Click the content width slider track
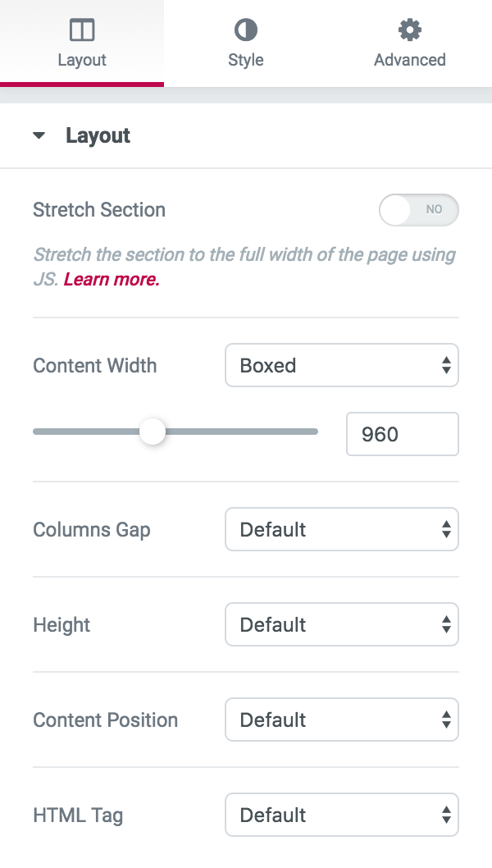Screen dimensions: 492x868 [246, 432]
